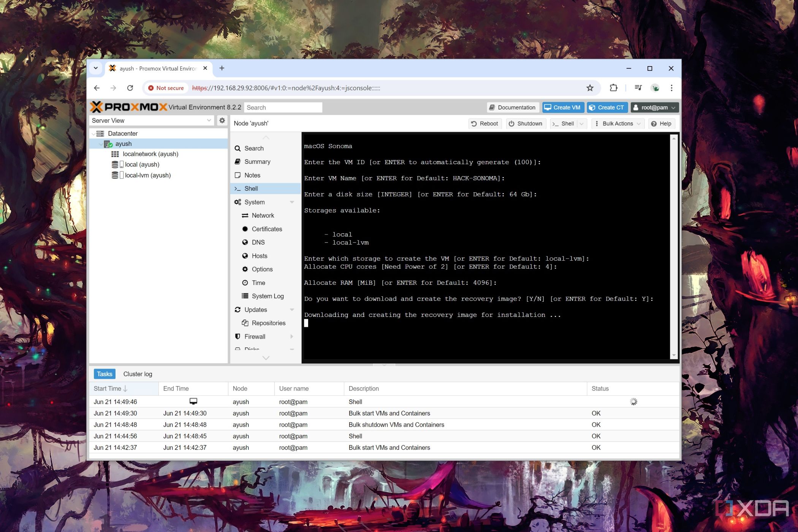This screenshot has height=532, width=798.
Task: Click the Create VM icon button
Action: pyautogui.click(x=562, y=107)
